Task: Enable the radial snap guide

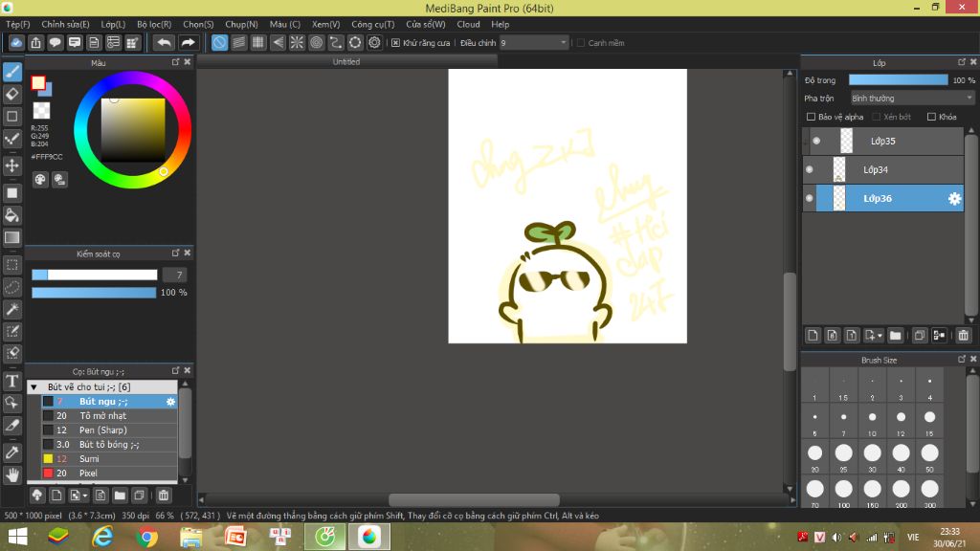Action: tap(297, 42)
